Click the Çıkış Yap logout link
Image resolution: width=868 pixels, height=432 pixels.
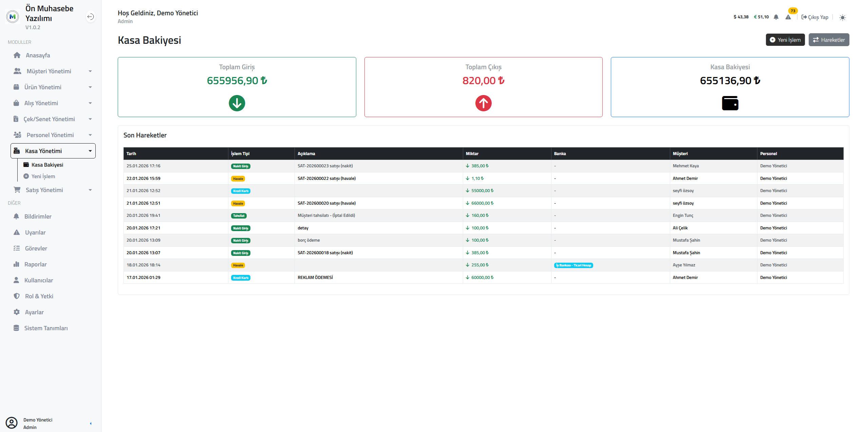814,17
